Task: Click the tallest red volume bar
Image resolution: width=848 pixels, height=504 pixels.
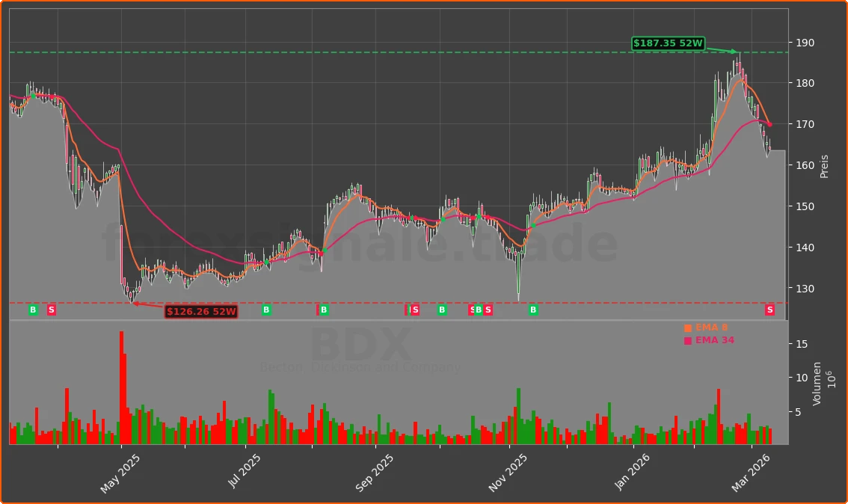Action: click(x=122, y=389)
